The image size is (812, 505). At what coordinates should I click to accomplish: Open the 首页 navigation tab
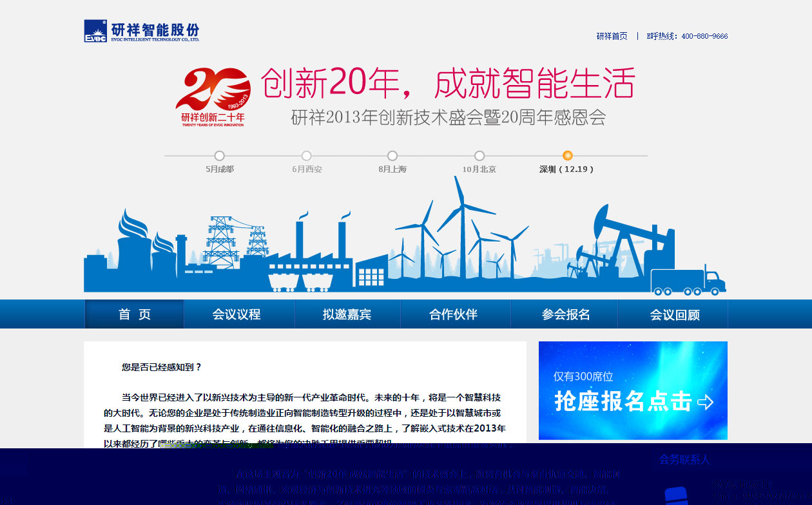click(135, 314)
